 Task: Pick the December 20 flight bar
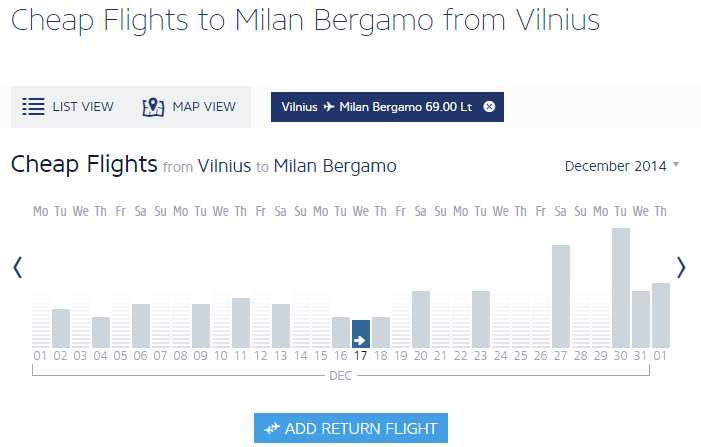[420, 319]
